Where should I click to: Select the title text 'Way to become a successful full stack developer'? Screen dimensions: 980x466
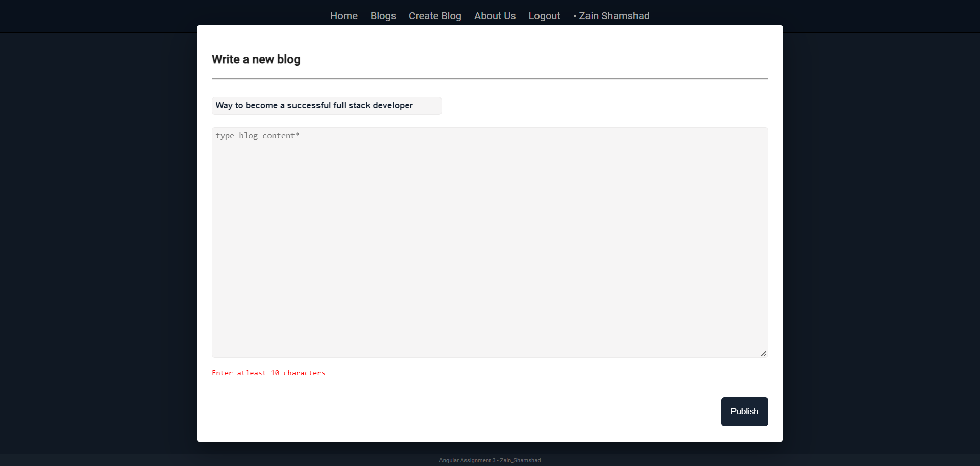coord(314,106)
